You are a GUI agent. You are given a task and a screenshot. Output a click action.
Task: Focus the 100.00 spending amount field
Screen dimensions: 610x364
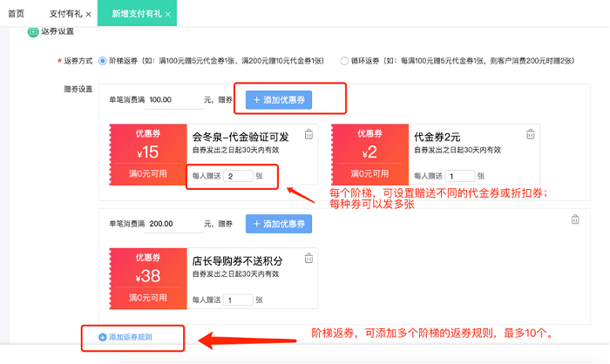[174, 100]
